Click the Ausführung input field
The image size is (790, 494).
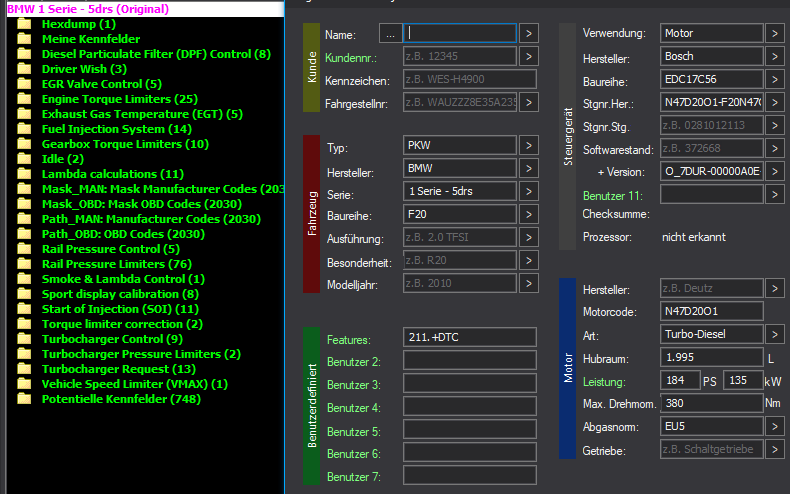pyautogui.click(x=460, y=237)
